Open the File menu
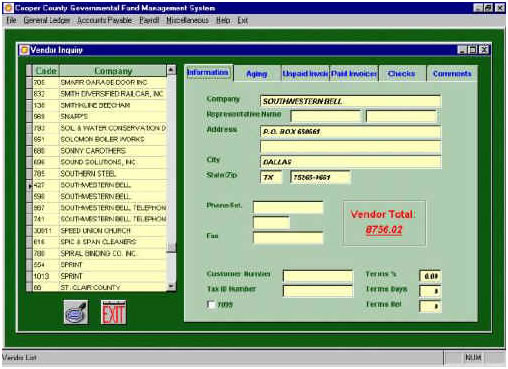This screenshot has height=369, width=508. point(11,20)
